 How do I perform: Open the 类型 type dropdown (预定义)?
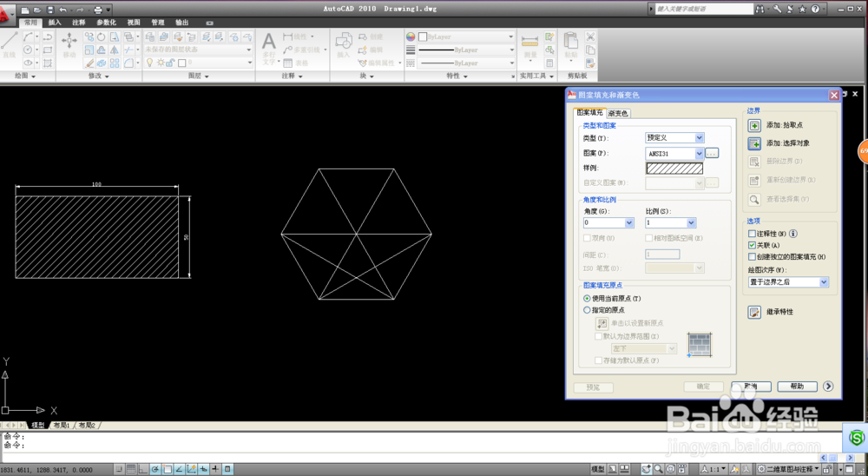[674, 137]
